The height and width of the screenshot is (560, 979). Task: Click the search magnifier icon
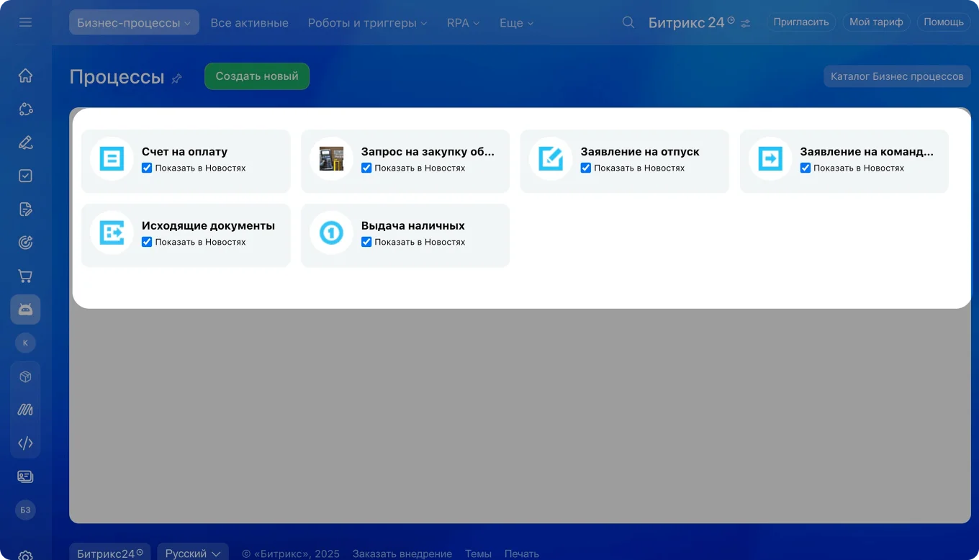click(x=628, y=22)
